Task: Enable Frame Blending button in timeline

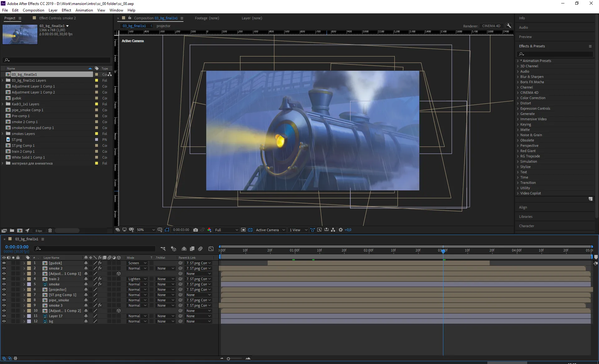Action: (192, 249)
